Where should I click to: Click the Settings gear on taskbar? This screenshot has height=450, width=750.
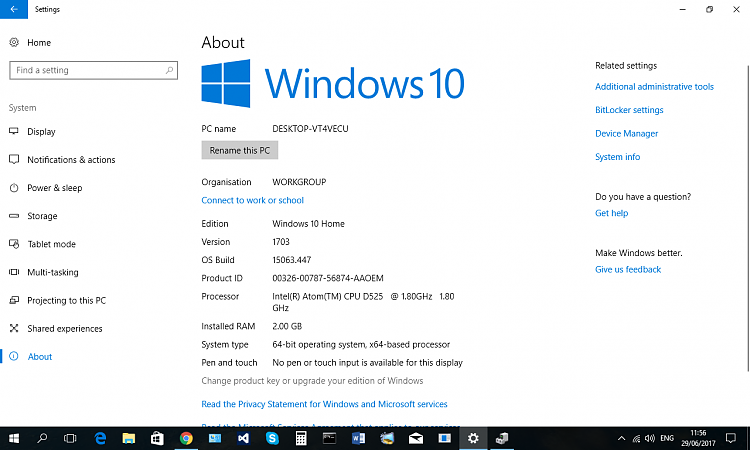473,438
